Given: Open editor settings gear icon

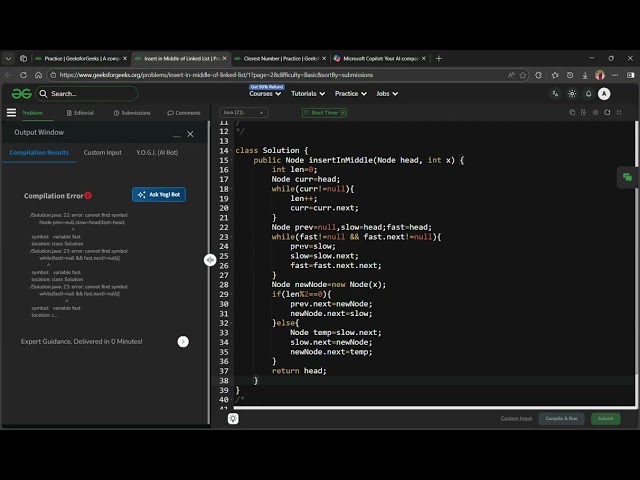Looking at the screenshot, I should coord(596,112).
